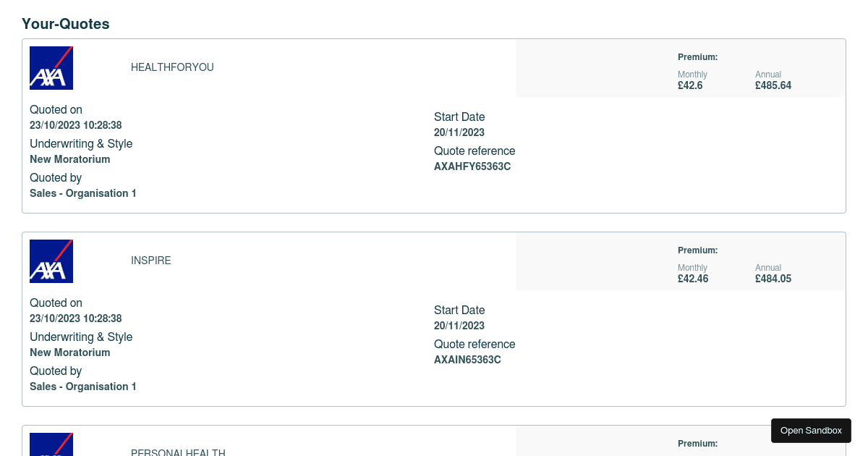
Task: Click Sales - Organisation 1 in INSPIRE card
Action: click(83, 387)
